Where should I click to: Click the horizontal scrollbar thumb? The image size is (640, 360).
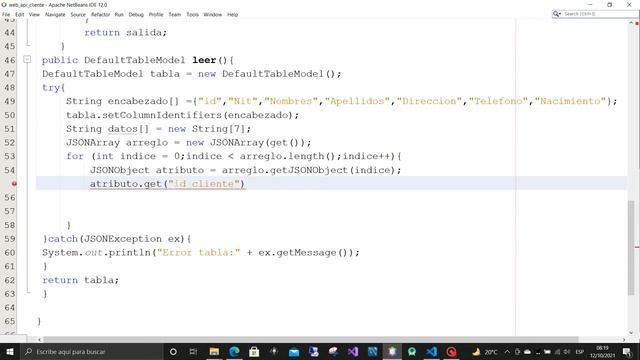coord(311,340)
